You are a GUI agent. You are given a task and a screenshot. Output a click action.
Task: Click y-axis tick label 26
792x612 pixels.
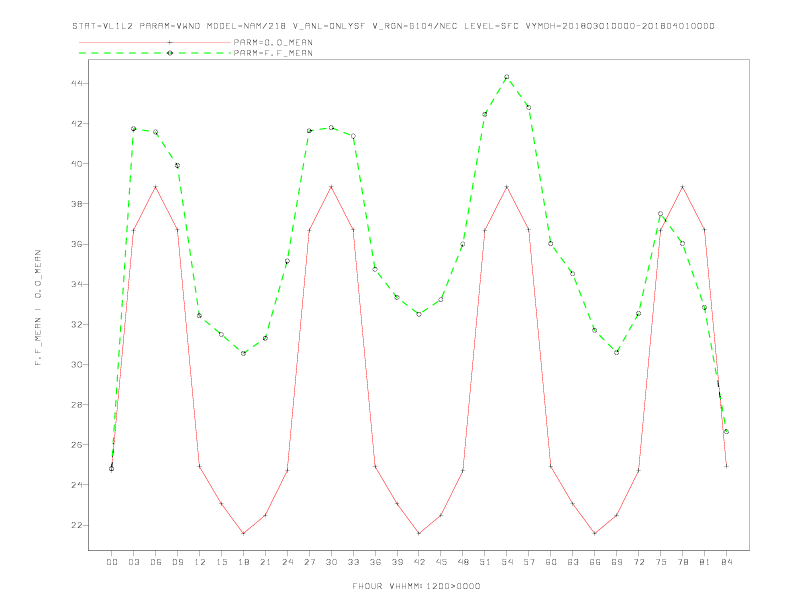(x=77, y=444)
